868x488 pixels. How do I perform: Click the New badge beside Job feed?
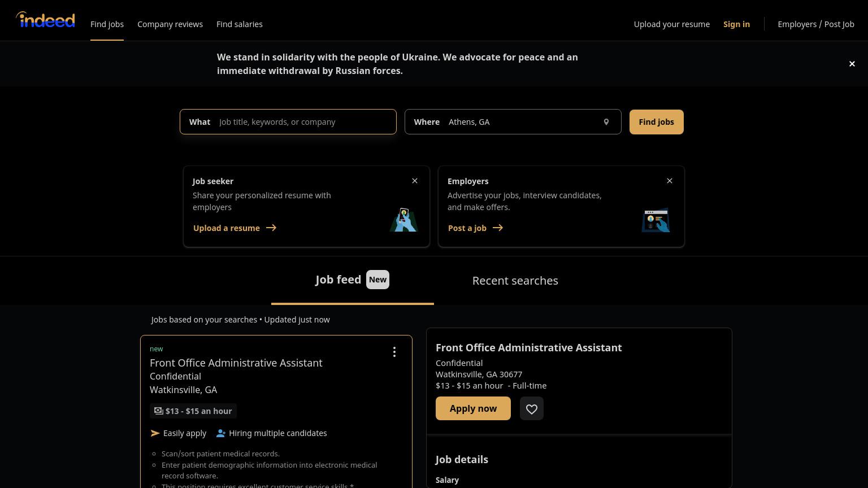click(x=377, y=280)
